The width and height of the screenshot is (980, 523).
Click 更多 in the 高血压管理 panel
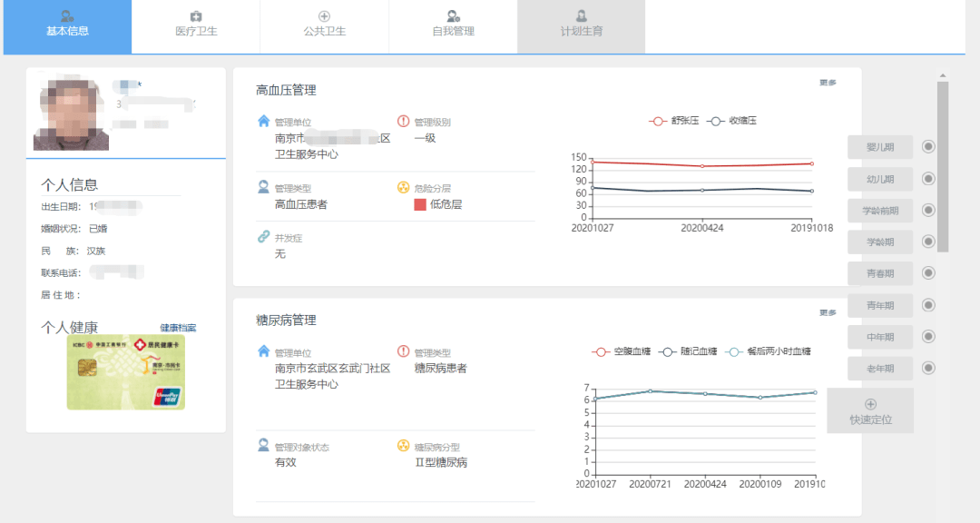[829, 82]
